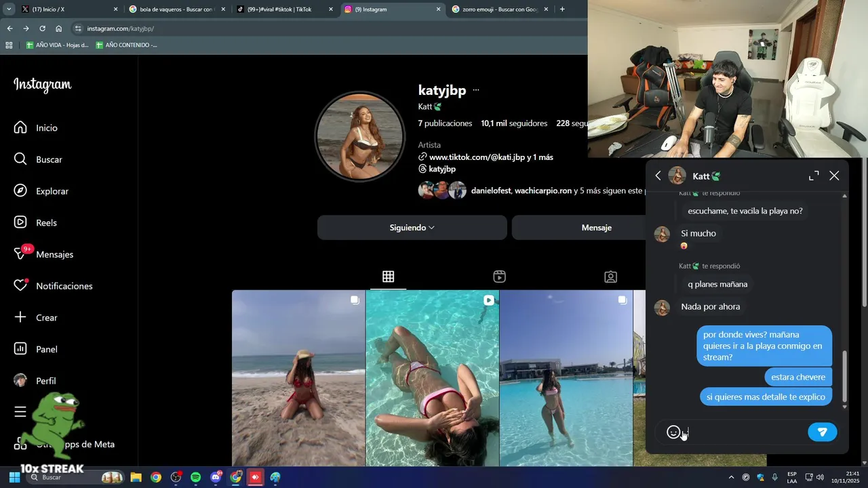Open emoji picker in chat
Screen dimensions: 868x488
pos(673,432)
